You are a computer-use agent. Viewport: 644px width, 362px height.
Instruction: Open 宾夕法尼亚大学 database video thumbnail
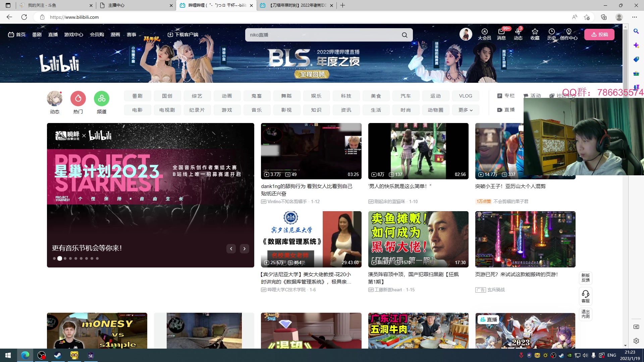(x=311, y=239)
